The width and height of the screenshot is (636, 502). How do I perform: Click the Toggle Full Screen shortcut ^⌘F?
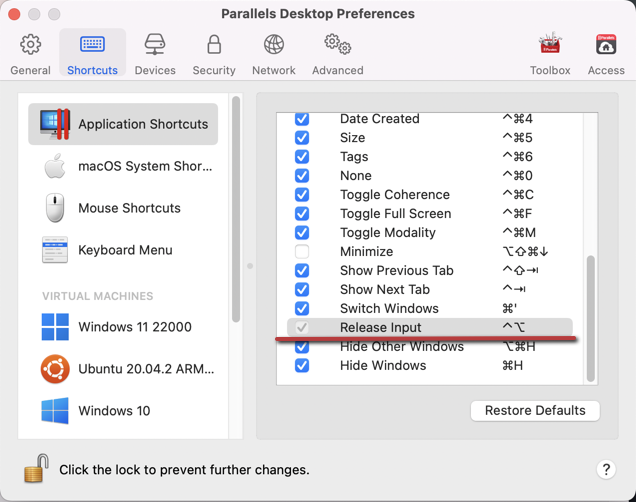coord(517,214)
